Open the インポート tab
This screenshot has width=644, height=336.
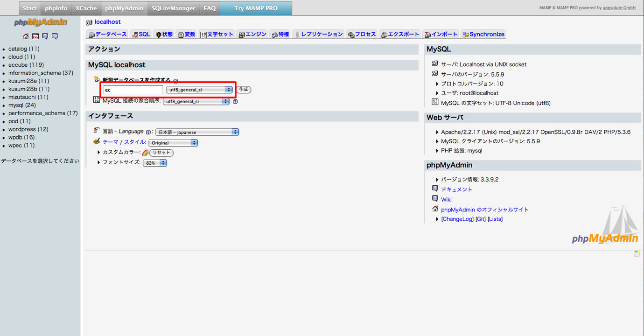pyautogui.click(x=441, y=34)
